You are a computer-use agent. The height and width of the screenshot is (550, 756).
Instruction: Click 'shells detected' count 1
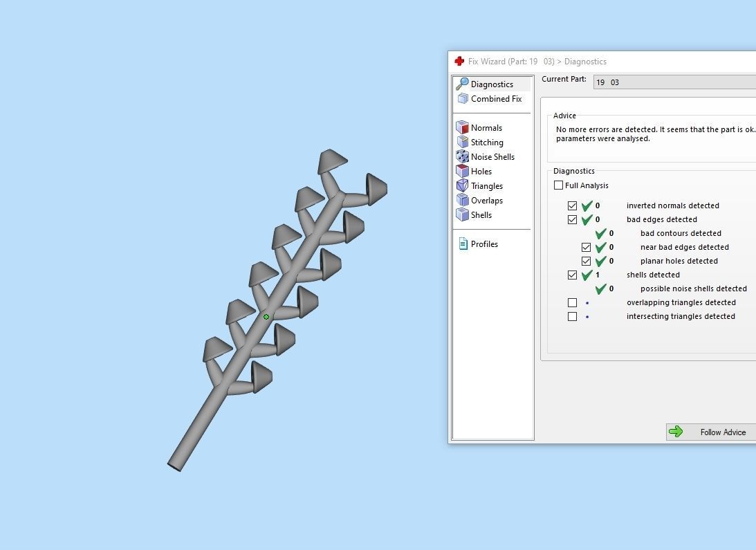(598, 275)
